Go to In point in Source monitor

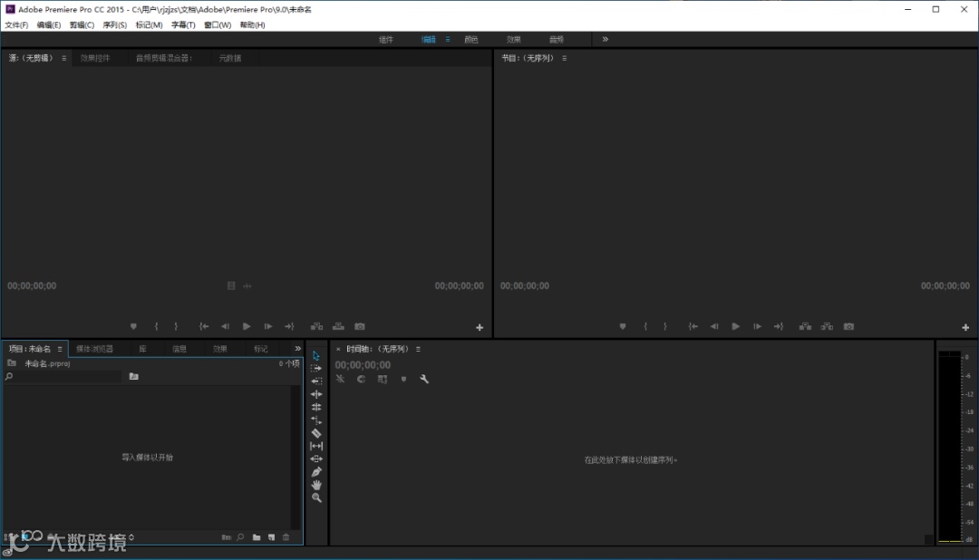(204, 326)
